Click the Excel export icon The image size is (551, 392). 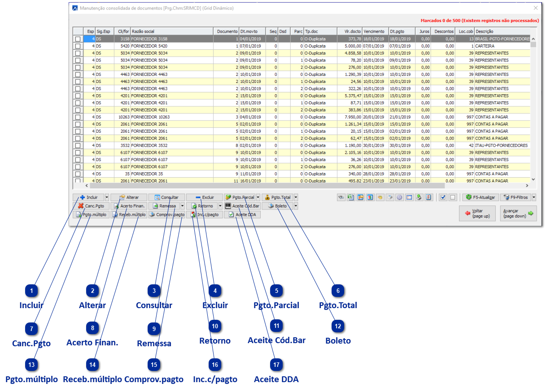coord(350,197)
